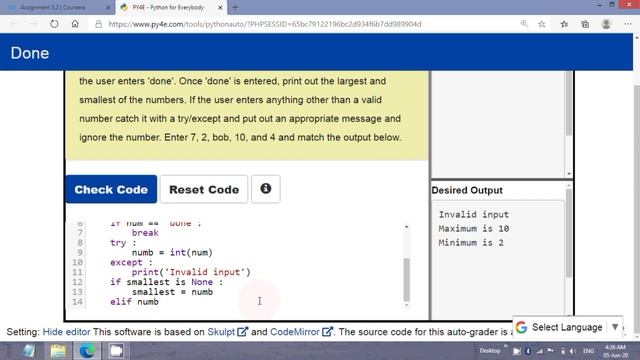Click external link icon next to Skulpt

coord(242,331)
